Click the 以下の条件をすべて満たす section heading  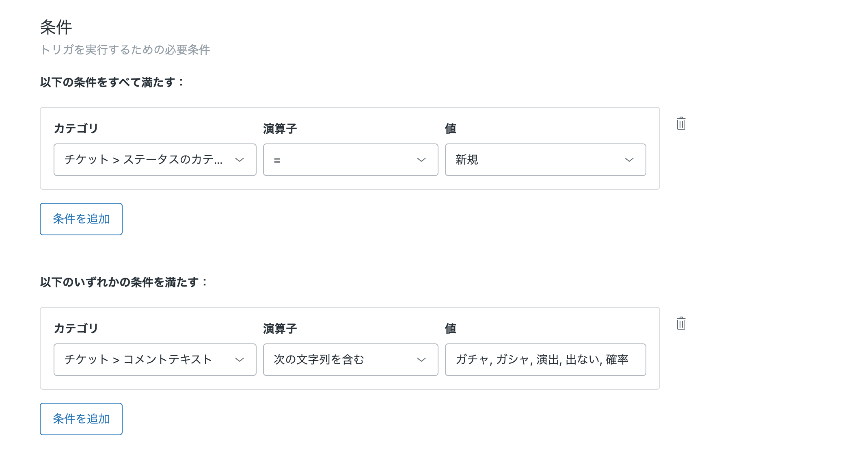click(112, 83)
